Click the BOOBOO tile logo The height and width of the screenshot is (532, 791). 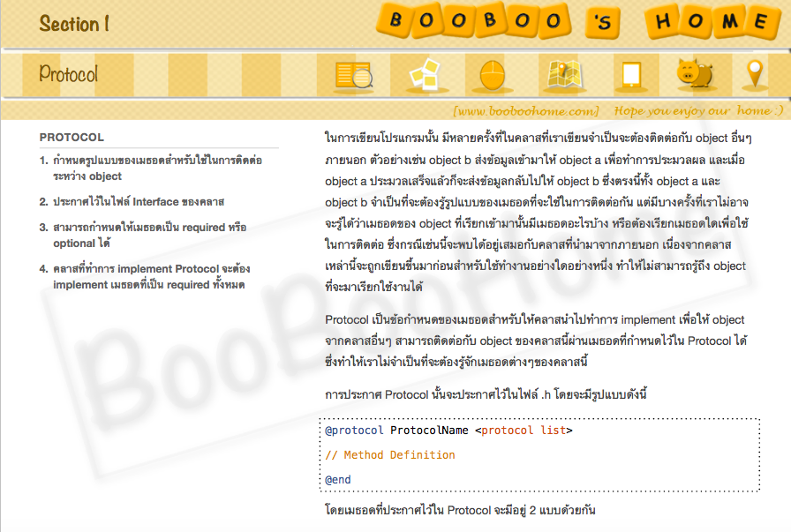[x=474, y=20]
